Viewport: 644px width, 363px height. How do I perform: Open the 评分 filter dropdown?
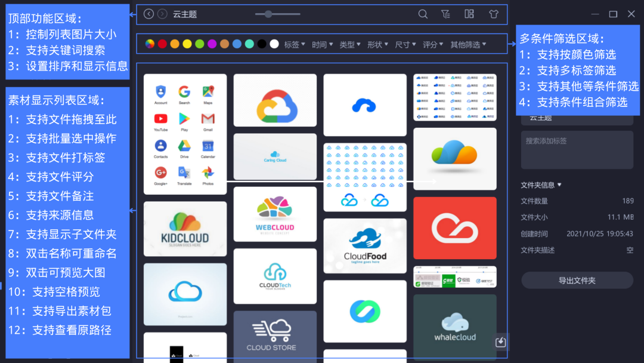click(x=433, y=44)
